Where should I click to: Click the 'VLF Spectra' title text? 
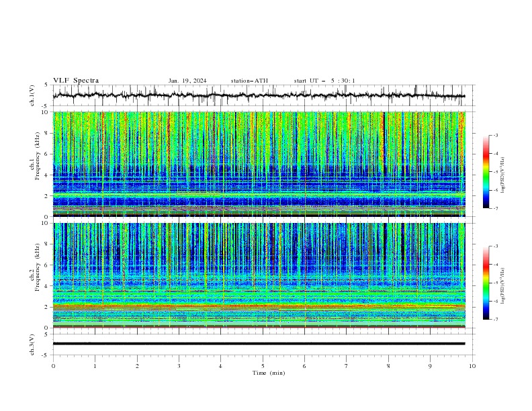[x=76, y=81]
